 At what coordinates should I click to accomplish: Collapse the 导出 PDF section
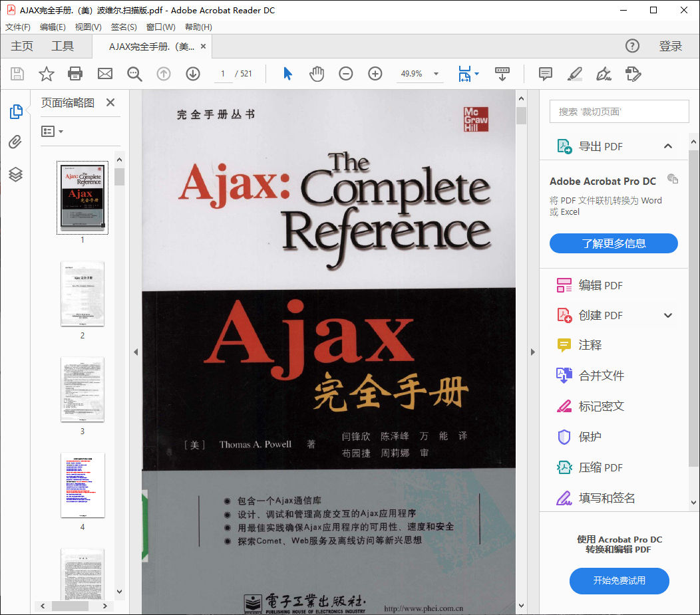click(668, 146)
